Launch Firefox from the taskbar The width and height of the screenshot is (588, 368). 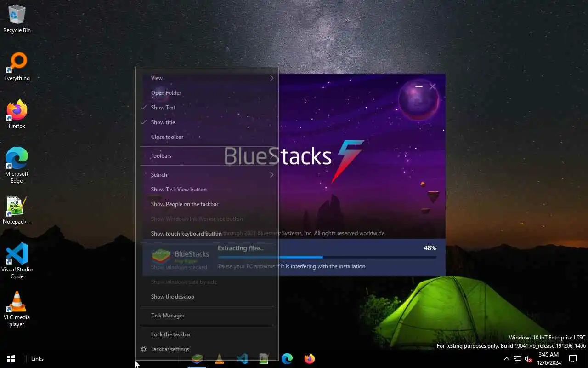click(310, 359)
